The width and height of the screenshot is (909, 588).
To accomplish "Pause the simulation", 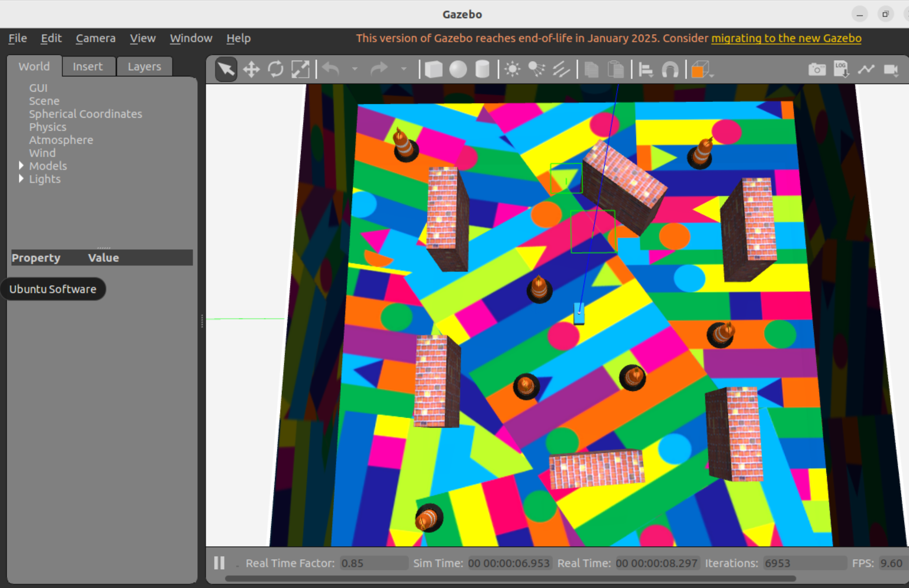I will [x=219, y=563].
